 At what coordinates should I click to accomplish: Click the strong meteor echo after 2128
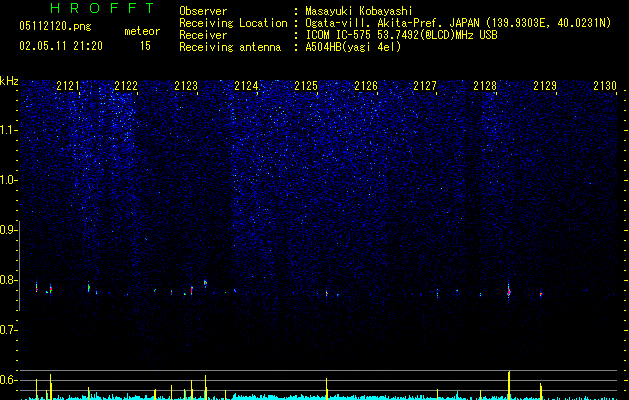click(x=509, y=292)
